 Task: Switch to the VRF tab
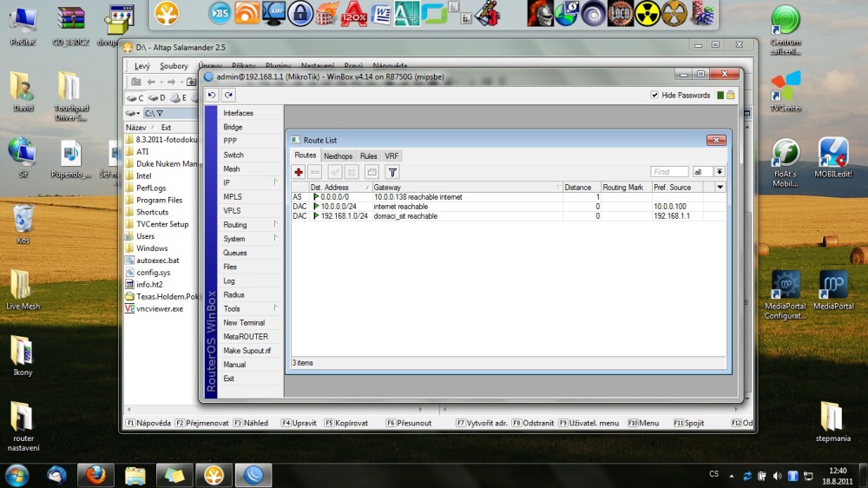[x=391, y=156]
